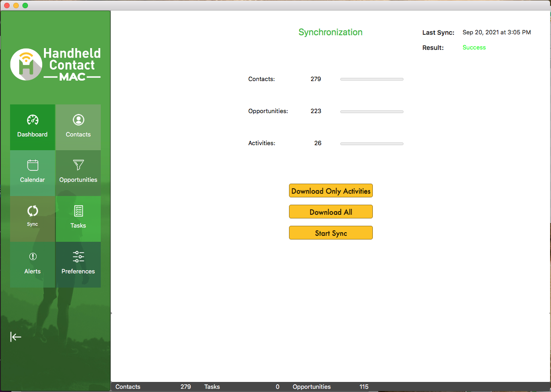Click the Contacts progress bar

[x=371, y=79]
